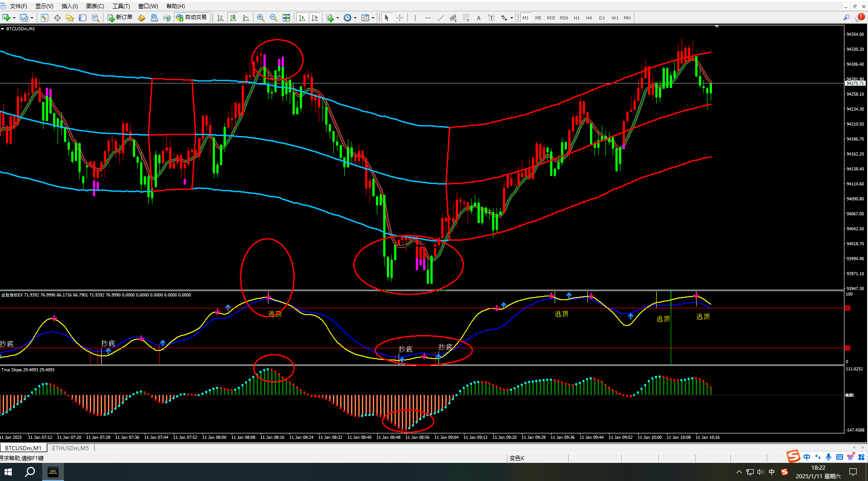The image size is (868, 481).
Task: Open the MetaEditor yellow book icon
Action: click(141, 18)
